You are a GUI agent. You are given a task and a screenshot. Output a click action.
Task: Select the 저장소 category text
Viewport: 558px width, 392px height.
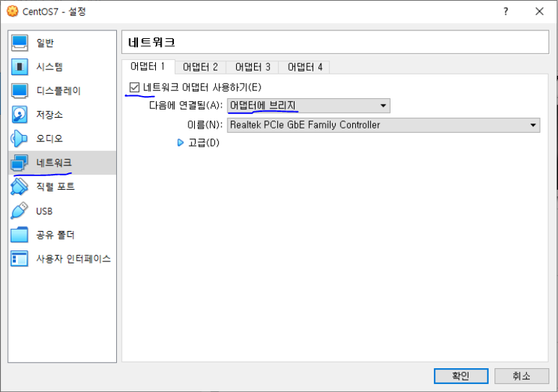(50, 115)
